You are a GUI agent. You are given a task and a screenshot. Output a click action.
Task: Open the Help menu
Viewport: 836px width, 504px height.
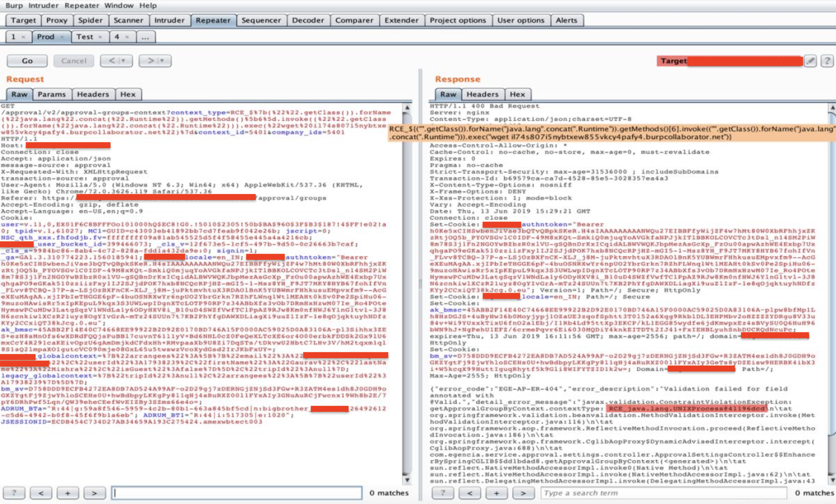148,6
